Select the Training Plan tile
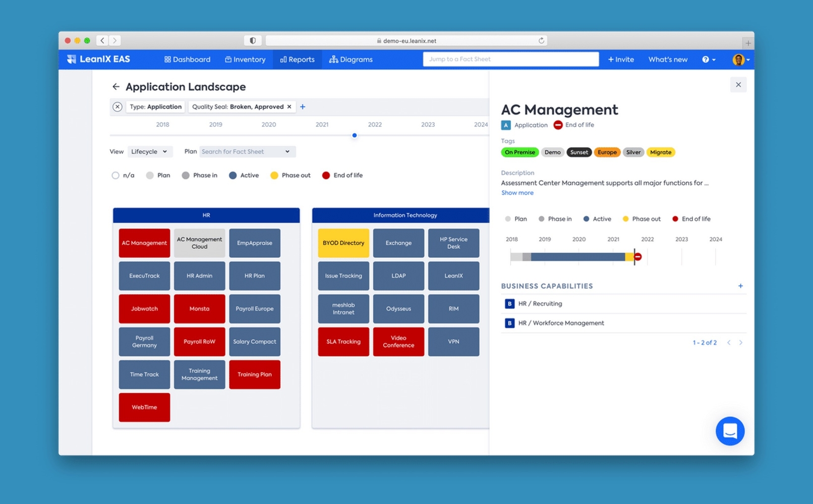 tap(255, 375)
